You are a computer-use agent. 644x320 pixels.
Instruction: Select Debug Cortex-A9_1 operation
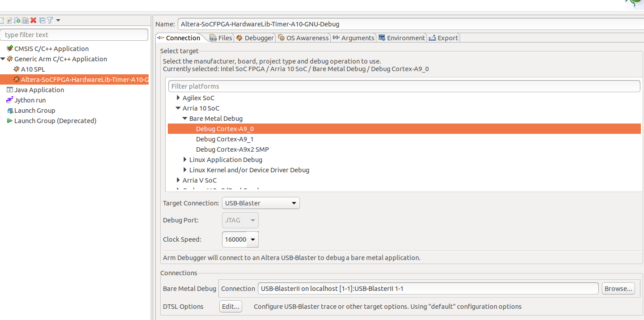(225, 139)
